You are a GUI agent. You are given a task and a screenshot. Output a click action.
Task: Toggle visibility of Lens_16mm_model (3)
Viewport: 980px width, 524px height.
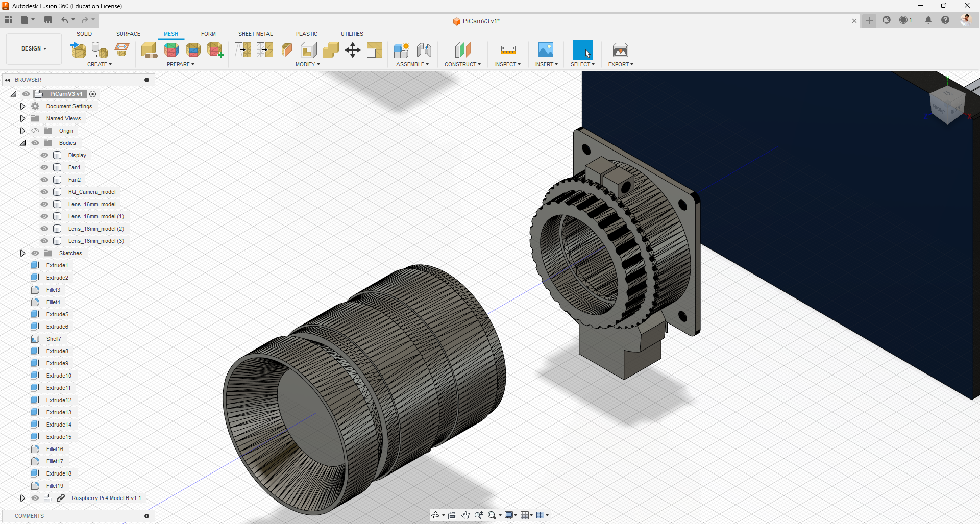pyautogui.click(x=44, y=241)
